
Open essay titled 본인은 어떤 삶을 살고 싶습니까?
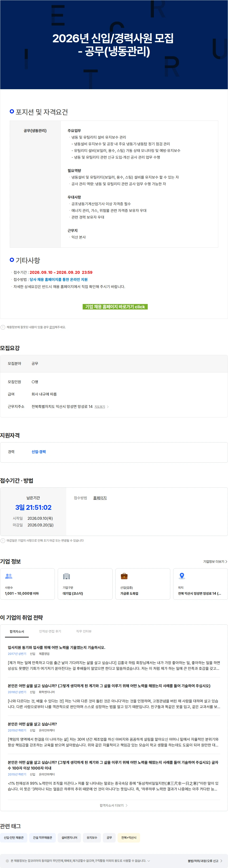pyautogui.click(x=32, y=724)
